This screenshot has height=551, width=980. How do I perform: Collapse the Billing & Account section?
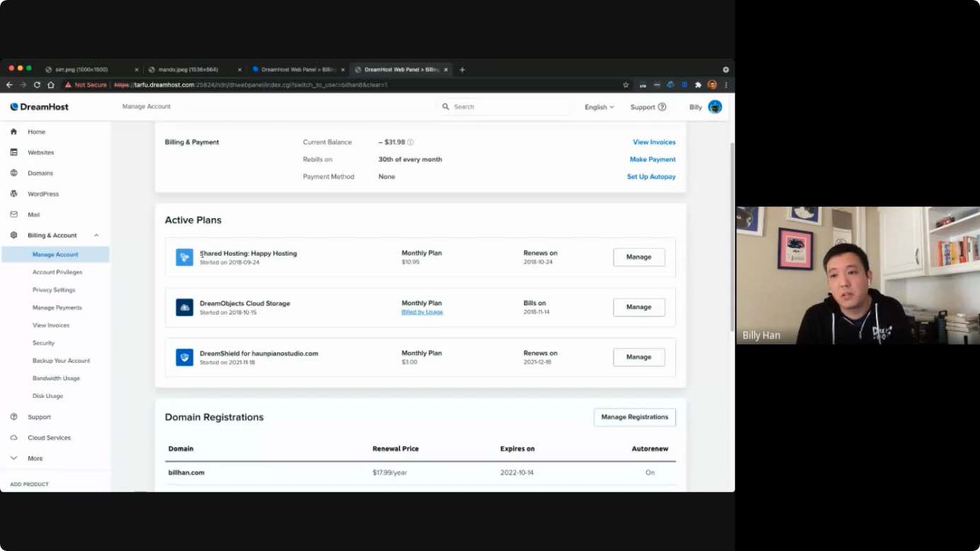(x=96, y=235)
